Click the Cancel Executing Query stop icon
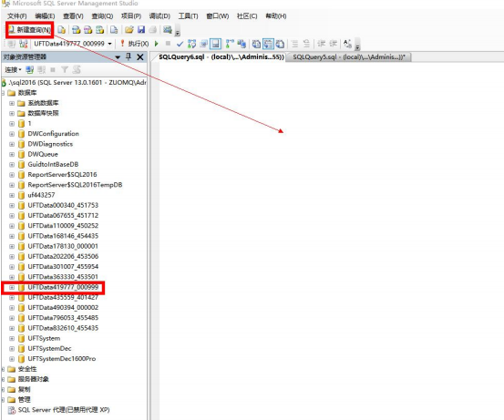This screenshot has height=420, width=504. click(x=168, y=44)
